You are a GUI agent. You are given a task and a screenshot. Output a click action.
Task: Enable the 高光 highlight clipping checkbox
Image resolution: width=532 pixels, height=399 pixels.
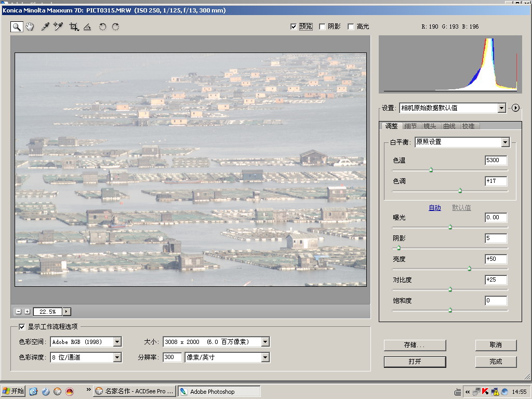point(351,26)
